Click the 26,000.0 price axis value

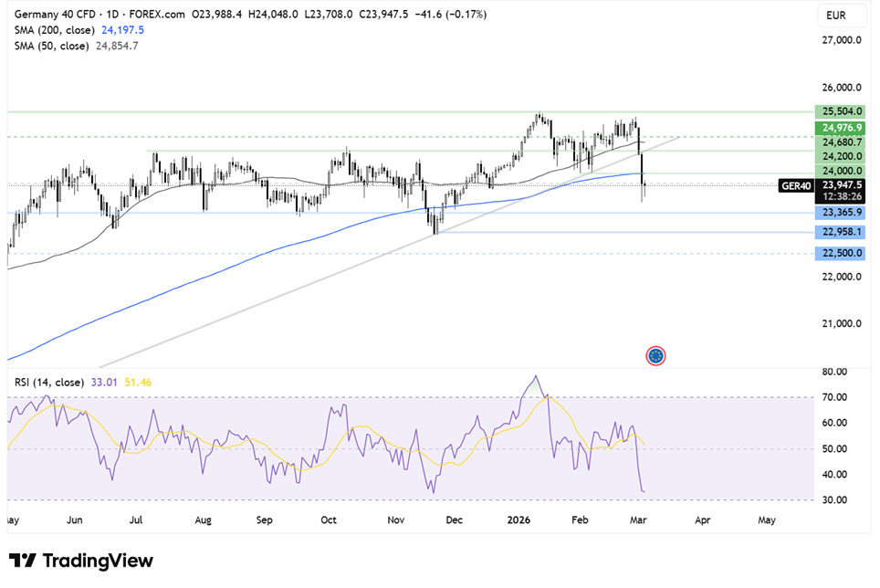tap(842, 88)
